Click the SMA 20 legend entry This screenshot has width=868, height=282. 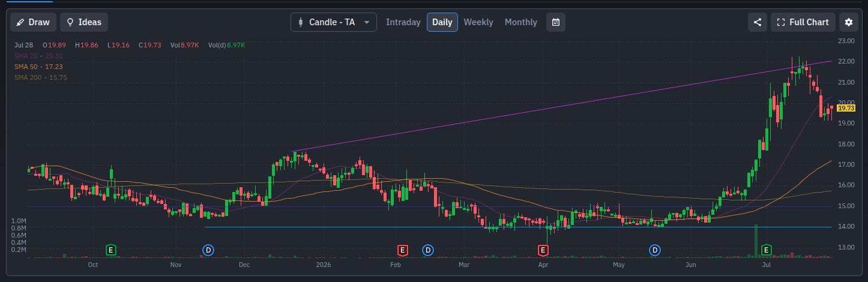(x=38, y=56)
